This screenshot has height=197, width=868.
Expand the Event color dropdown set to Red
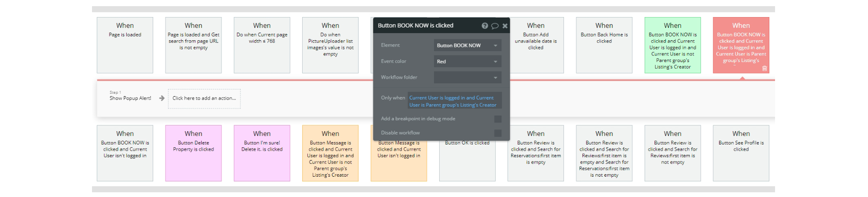[467, 62]
